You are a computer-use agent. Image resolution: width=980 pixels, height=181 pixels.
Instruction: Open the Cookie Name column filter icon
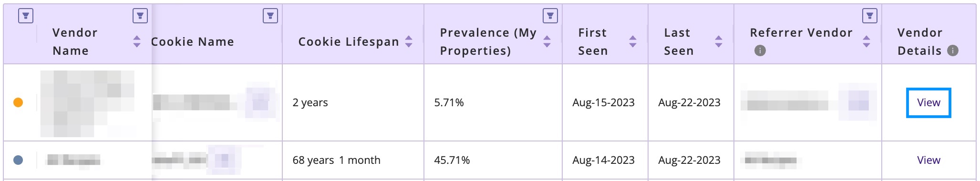270,16
